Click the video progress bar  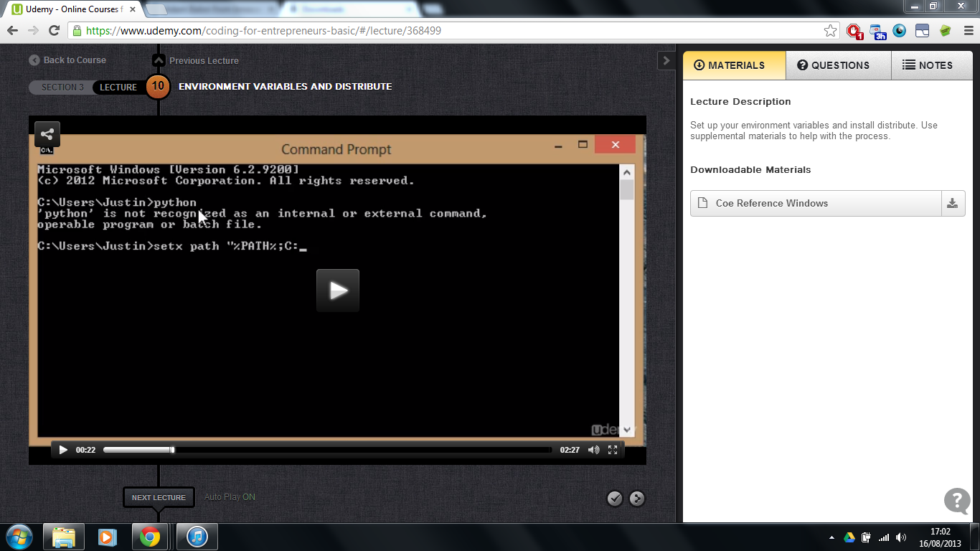[x=327, y=450]
